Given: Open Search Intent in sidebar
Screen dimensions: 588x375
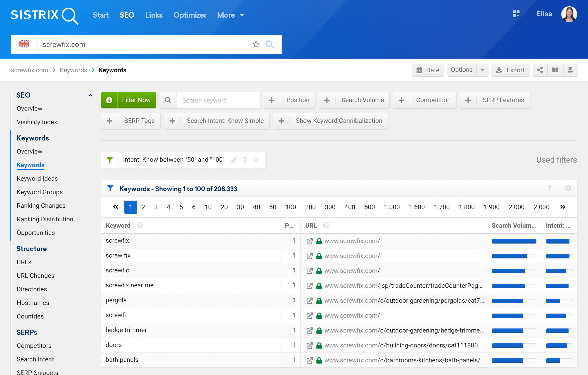Looking at the screenshot, I should [35, 359].
